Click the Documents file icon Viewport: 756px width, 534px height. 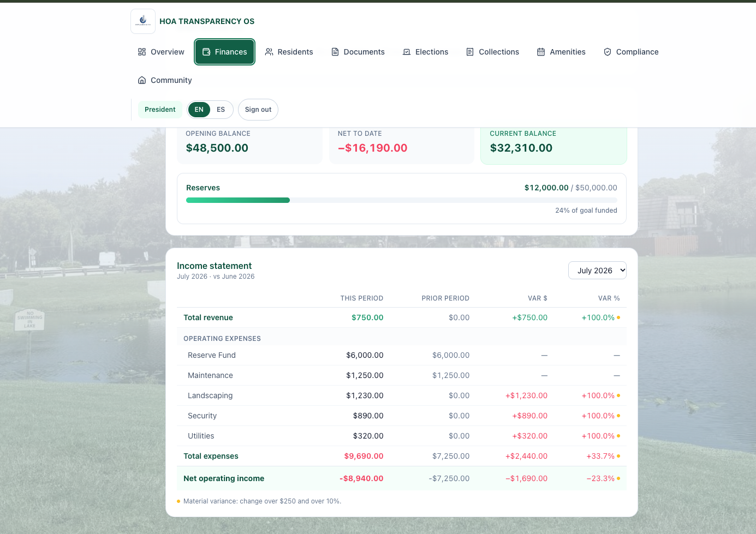(x=335, y=52)
